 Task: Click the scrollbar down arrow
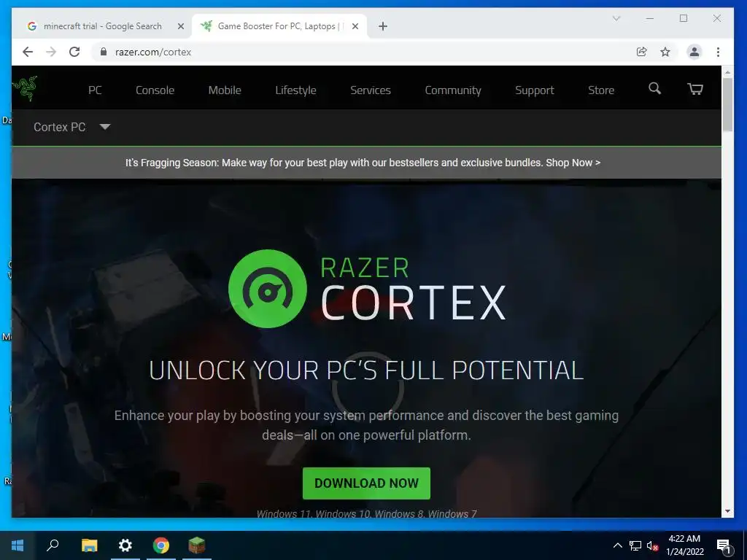(x=727, y=511)
